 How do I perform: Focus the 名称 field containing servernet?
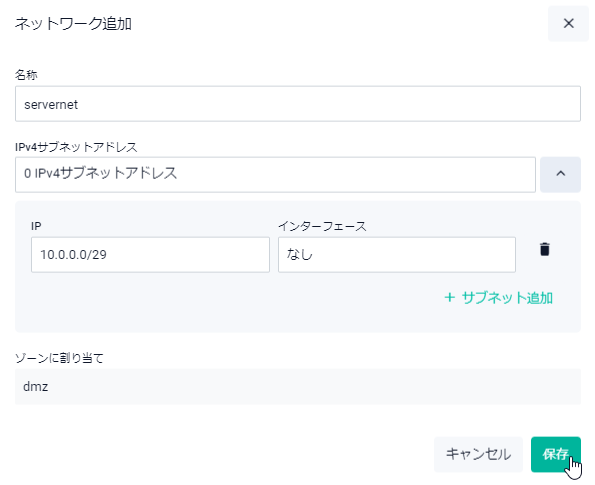pyautogui.click(x=298, y=104)
